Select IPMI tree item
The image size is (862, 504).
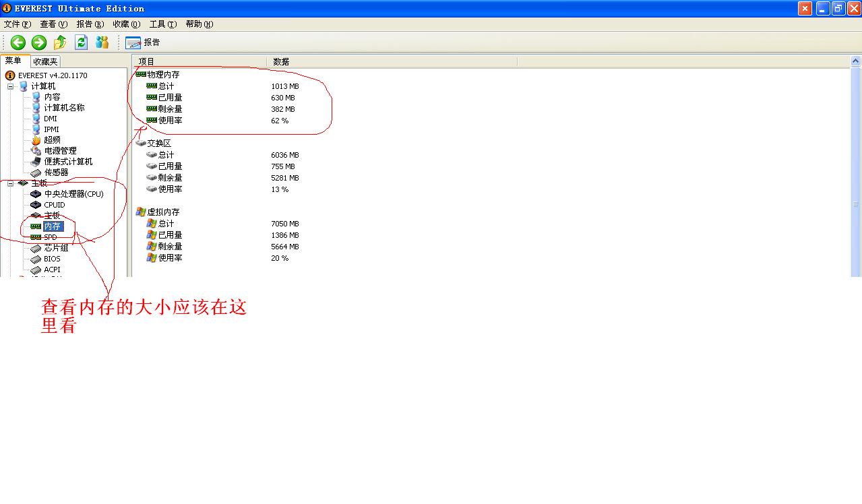coord(52,129)
